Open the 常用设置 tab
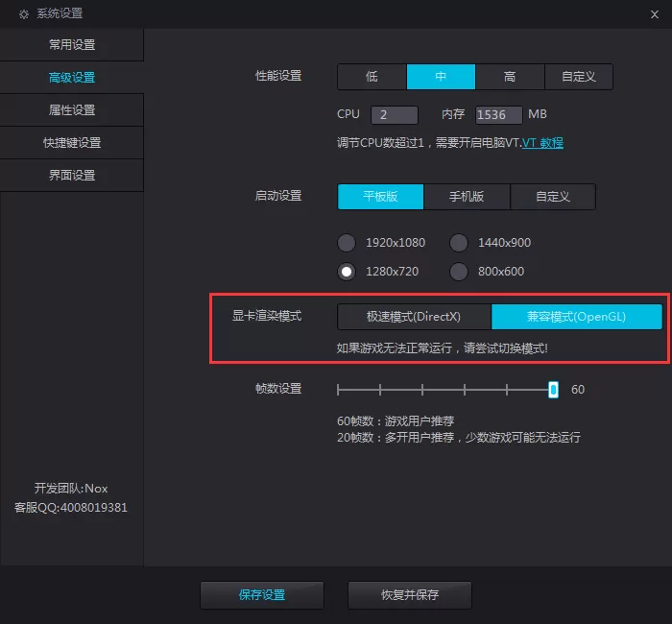 72,44
